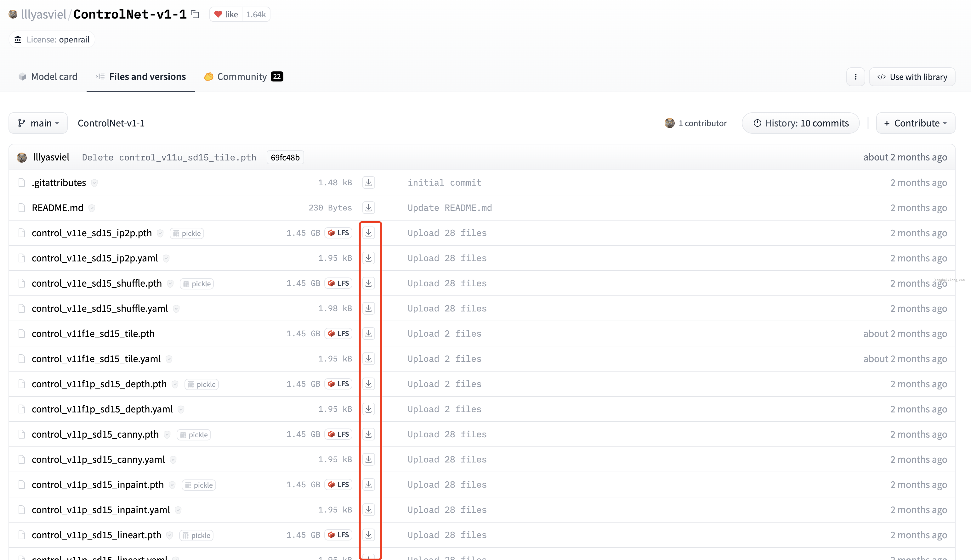
Task: Download the README.md file
Action: [368, 208]
